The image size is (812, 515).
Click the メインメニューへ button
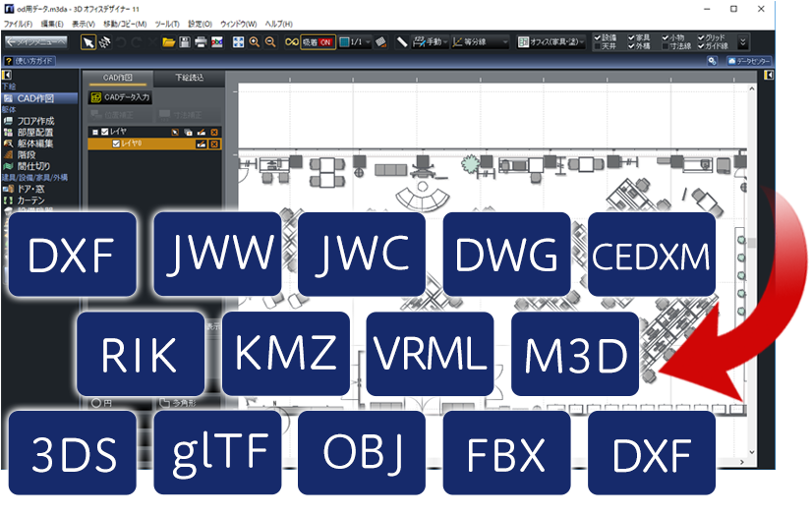tap(35, 42)
